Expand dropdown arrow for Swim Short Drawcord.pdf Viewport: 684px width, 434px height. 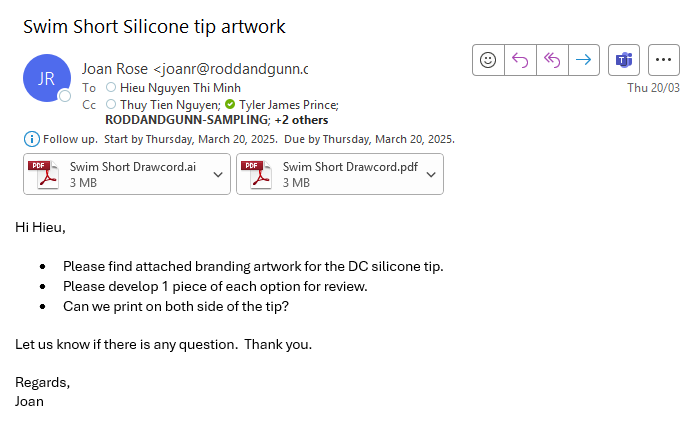(431, 174)
